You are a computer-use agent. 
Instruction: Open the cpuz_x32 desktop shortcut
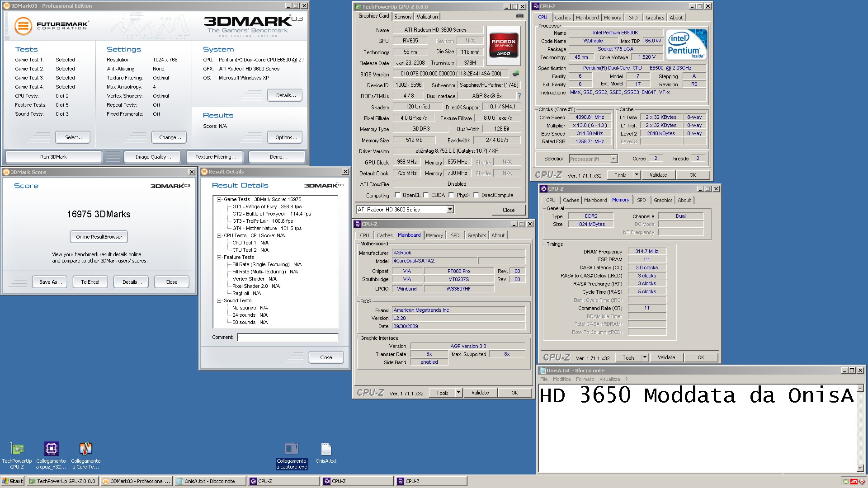51,455
